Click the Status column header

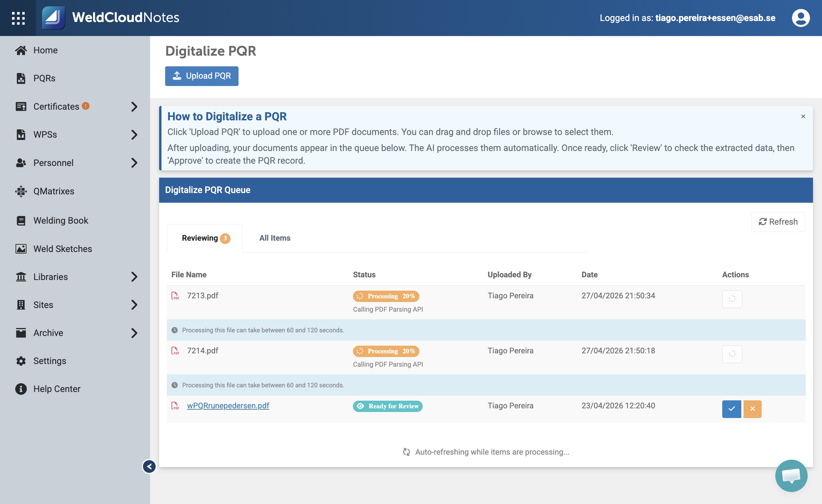[x=364, y=275]
